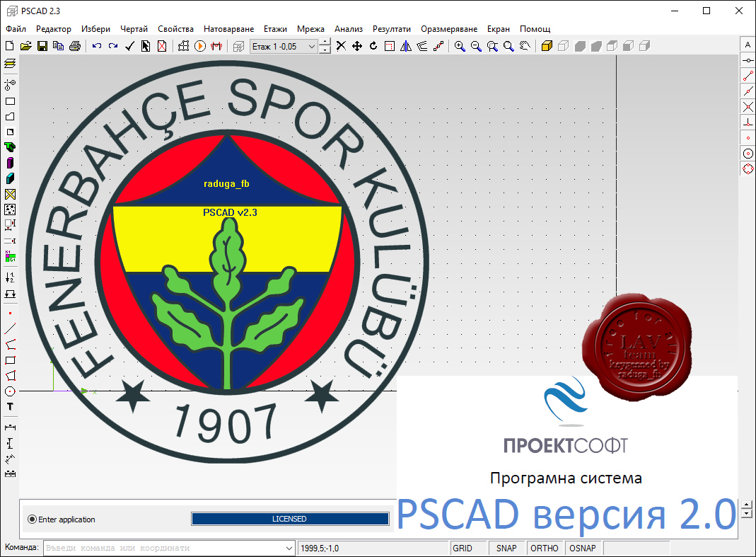Select the Line drawing tool
Viewport: 756px width, 557px height.
[x=10, y=328]
